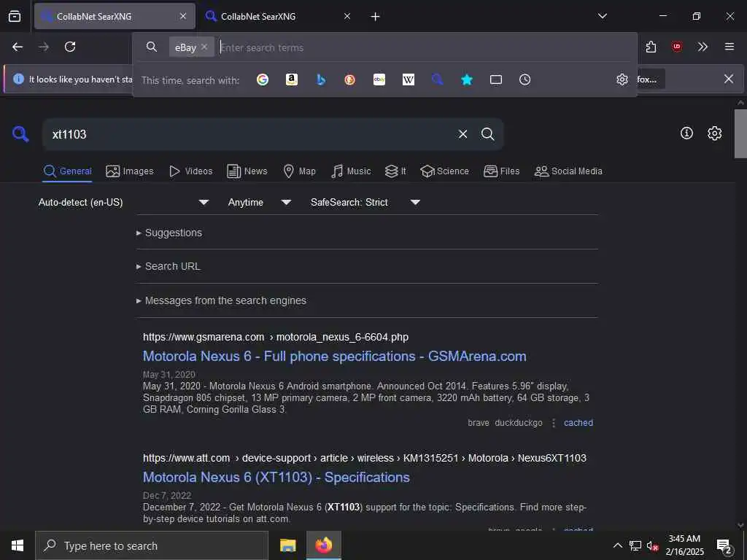Click SearXNG logo magnifier
Image resolution: width=747 pixels, height=560 pixels.
(x=20, y=134)
